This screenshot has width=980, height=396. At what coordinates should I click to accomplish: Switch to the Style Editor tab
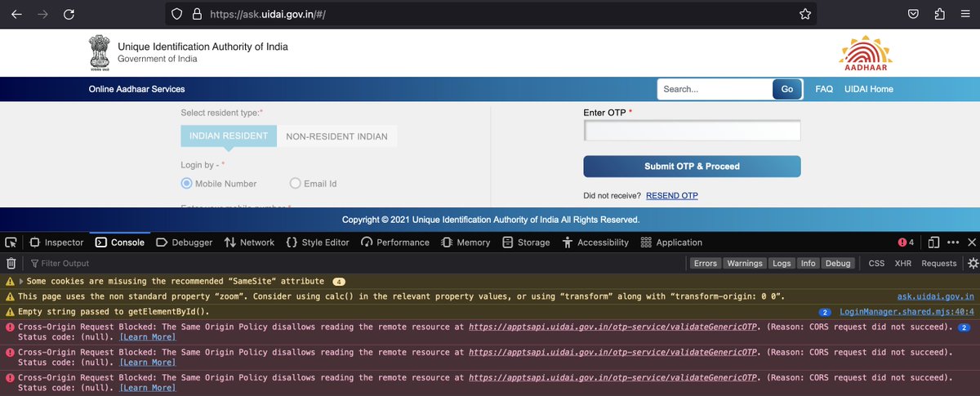(x=318, y=242)
